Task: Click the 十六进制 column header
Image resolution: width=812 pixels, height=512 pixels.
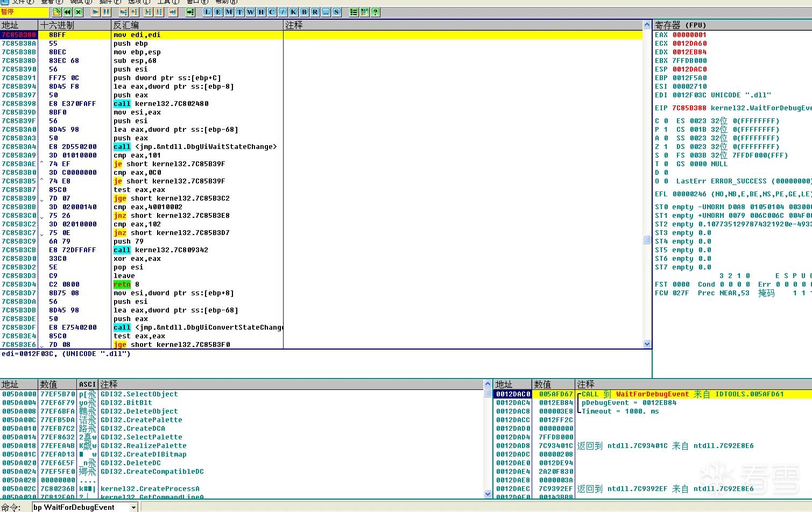Action: click(x=74, y=25)
